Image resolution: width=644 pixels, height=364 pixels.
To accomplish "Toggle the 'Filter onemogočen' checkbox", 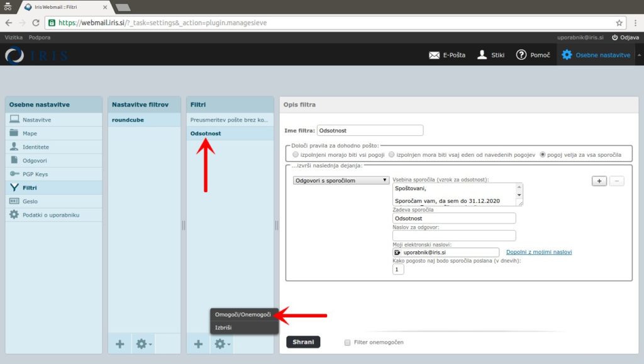I will point(347,343).
